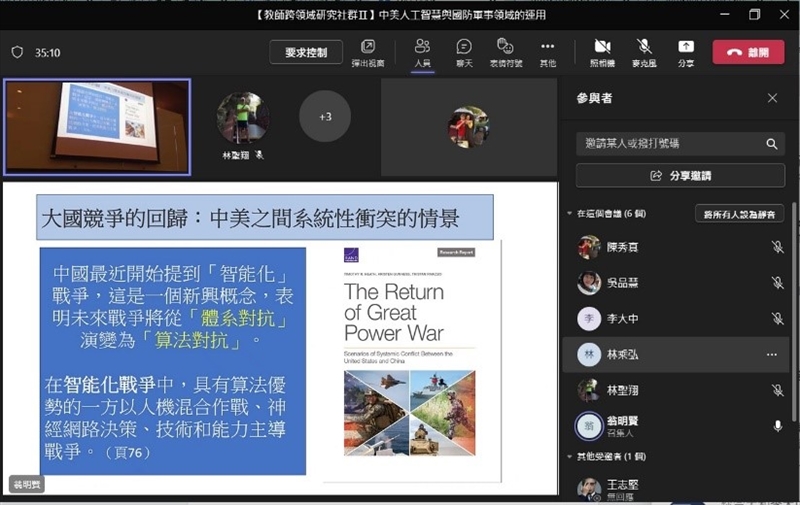Close the 參與者 panel with X
This screenshot has height=505, width=800.
[772, 98]
